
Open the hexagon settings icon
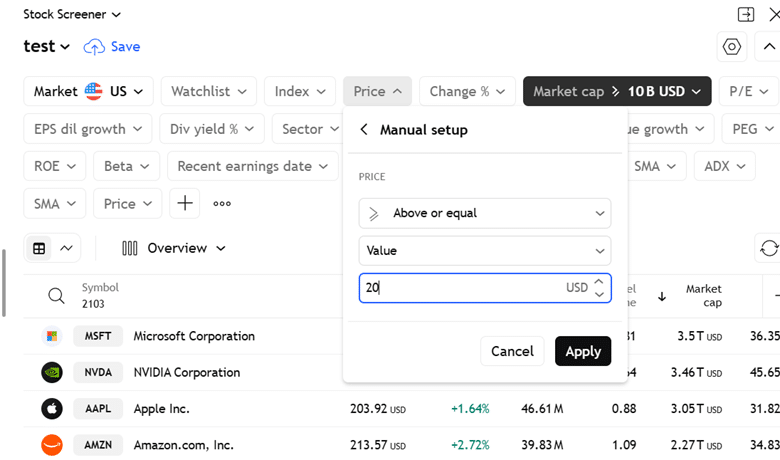pos(732,47)
